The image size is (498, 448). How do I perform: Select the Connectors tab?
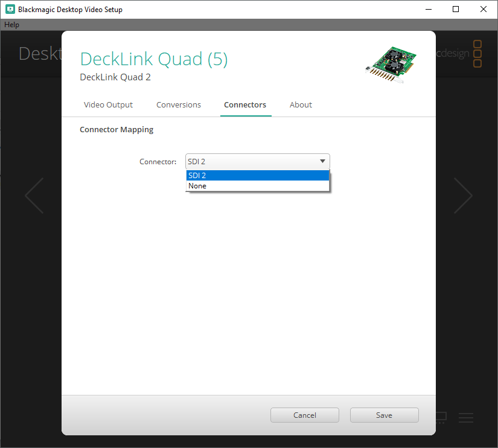pos(245,104)
